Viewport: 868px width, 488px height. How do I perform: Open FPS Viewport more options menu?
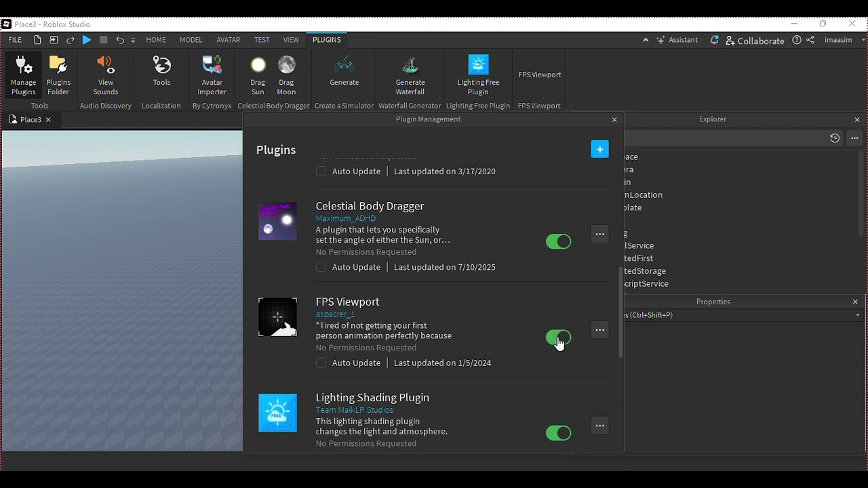coord(599,330)
